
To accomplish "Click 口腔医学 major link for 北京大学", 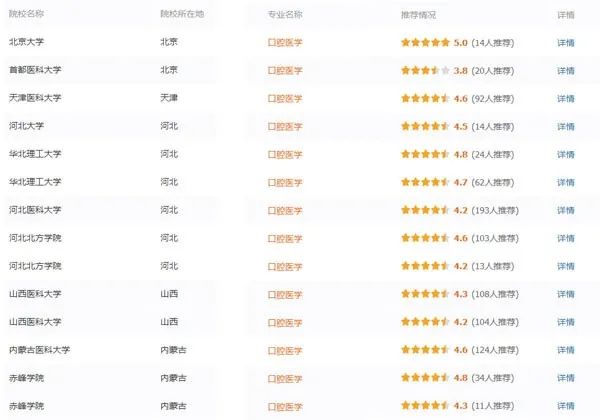I will pyautogui.click(x=285, y=42).
